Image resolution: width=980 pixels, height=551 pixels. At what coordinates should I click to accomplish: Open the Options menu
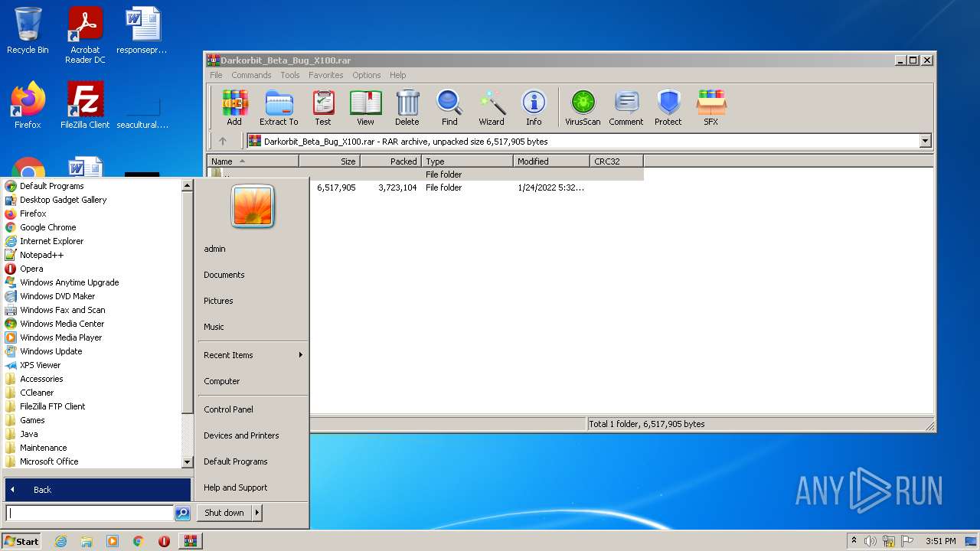[366, 75]
